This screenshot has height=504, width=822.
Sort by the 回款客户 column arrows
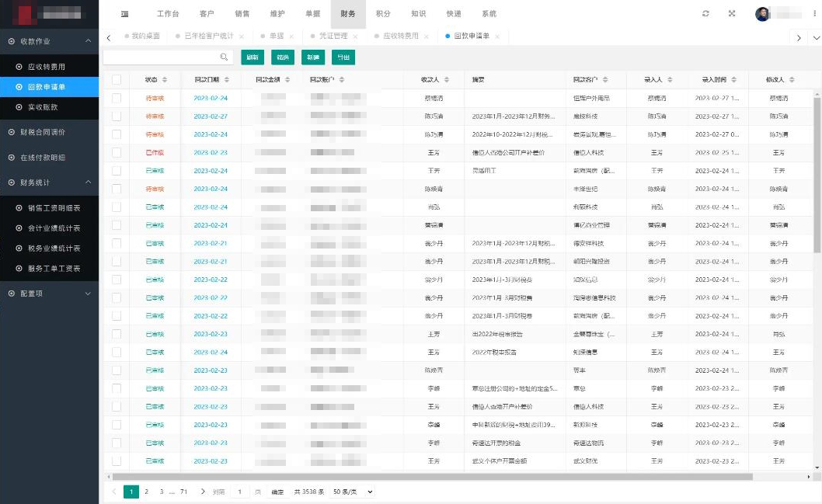point(605,80)
